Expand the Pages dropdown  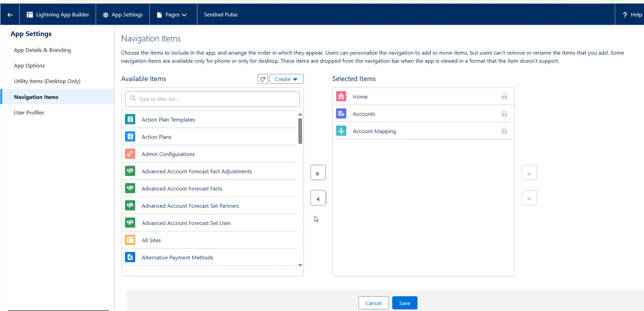[x=173, y=15]
